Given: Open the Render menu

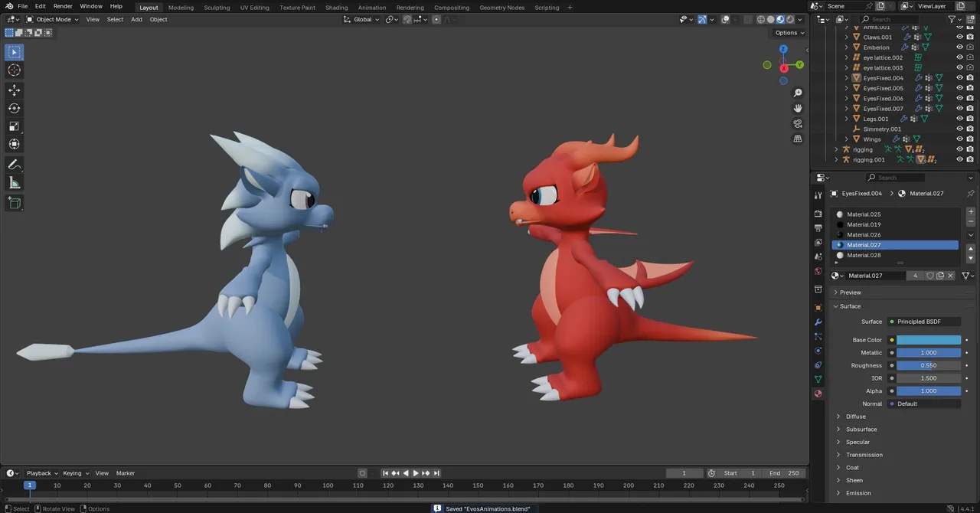Looking at the screenshot, I should click(63, 6).
